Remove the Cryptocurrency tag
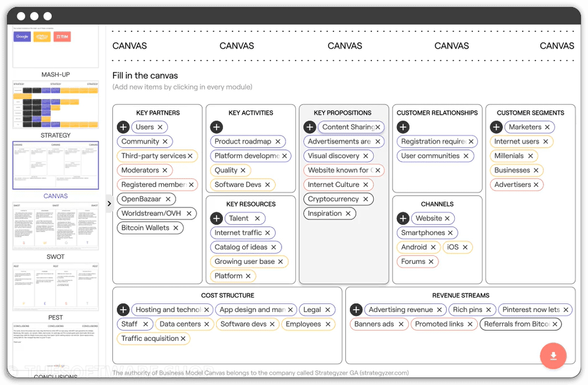588x385 pixels. click(366, 199)
